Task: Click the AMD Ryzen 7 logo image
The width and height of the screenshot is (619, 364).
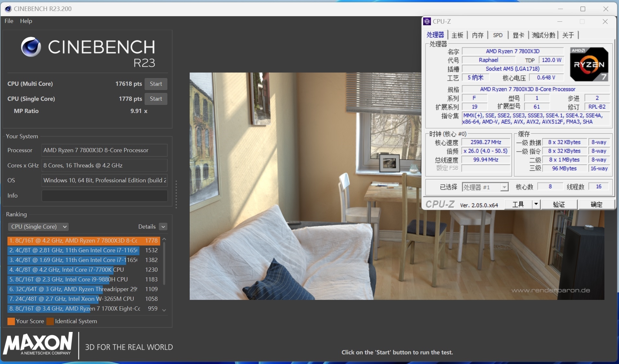Action: 589,64
